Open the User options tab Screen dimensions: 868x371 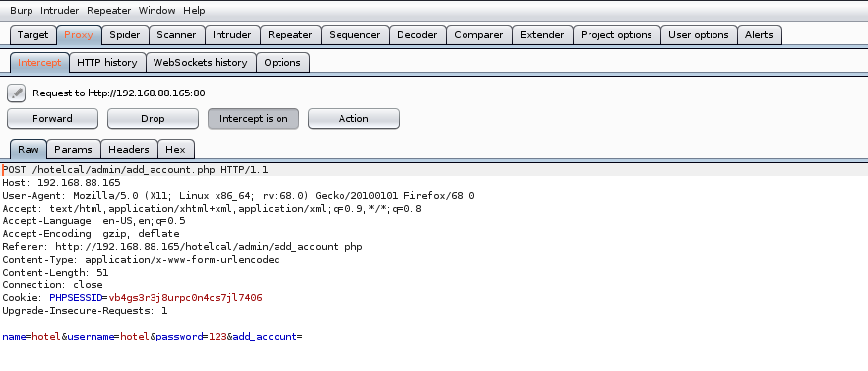699,34
